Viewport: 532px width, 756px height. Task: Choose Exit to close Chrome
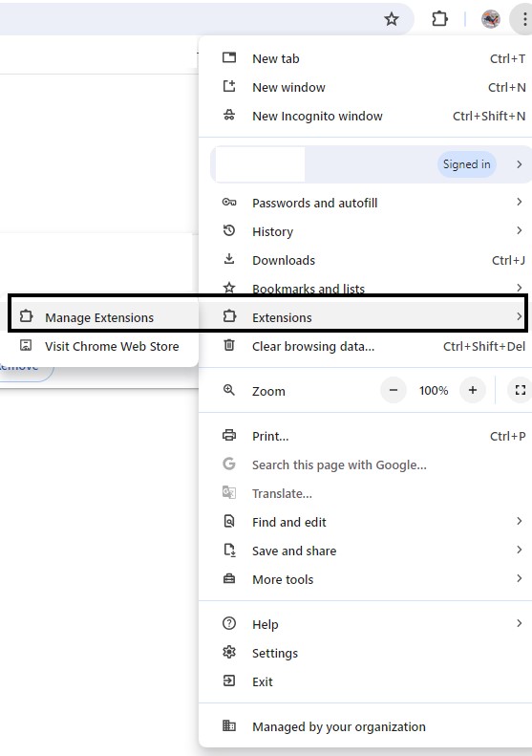coord(365,681)
